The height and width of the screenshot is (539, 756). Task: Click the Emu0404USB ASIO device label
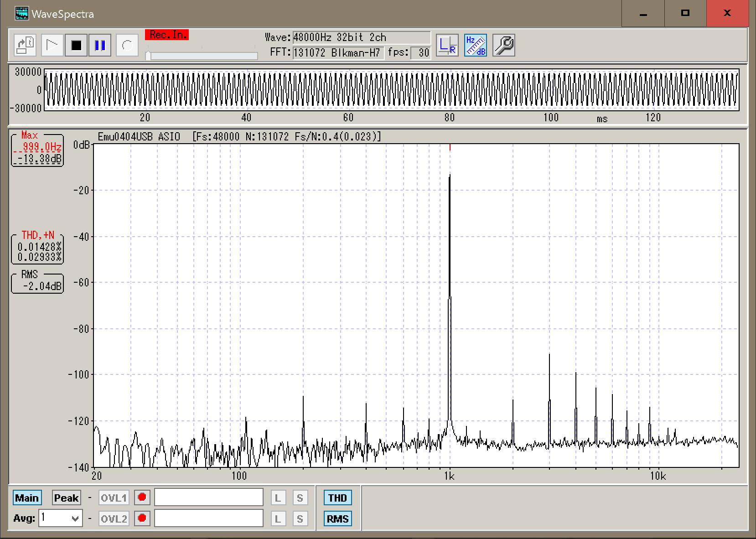139,136
